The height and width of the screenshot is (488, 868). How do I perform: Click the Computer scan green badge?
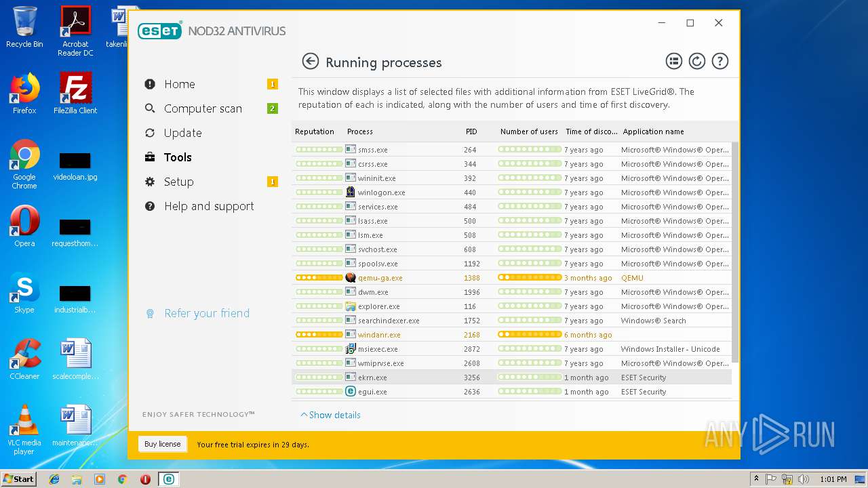pos(273,108)
